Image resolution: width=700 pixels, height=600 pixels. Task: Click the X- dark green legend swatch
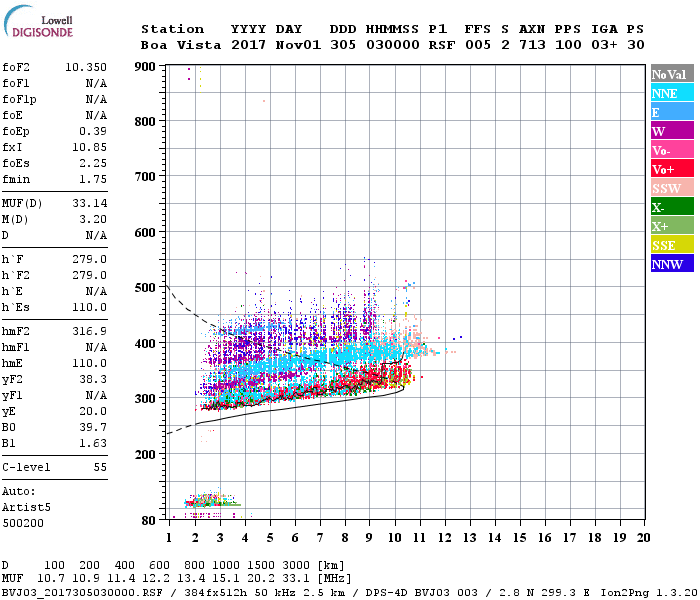pyautogui.click(x=672, y=207)
